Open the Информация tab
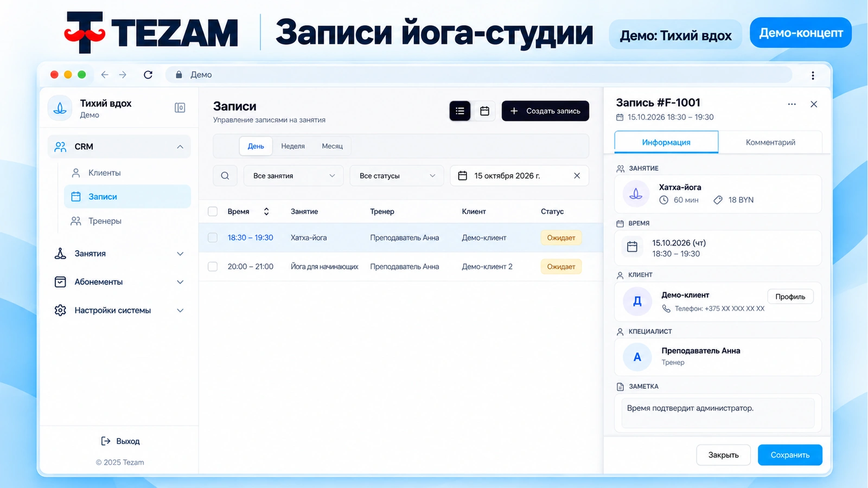Image resolution: width=868 pixels, height=488 pixels. 666,142
